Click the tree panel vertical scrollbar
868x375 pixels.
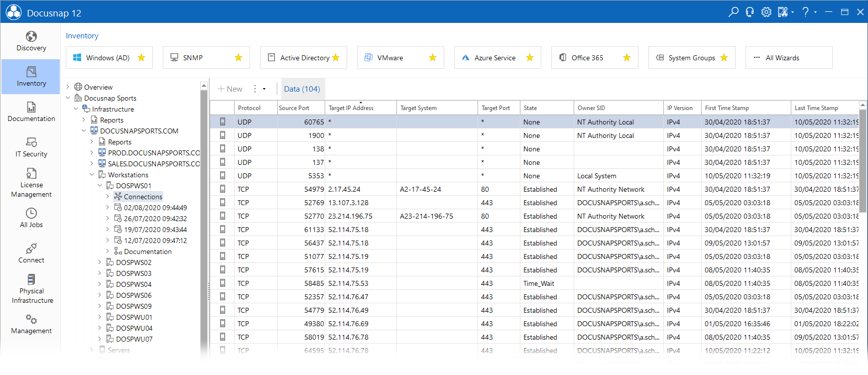(204, 214)
